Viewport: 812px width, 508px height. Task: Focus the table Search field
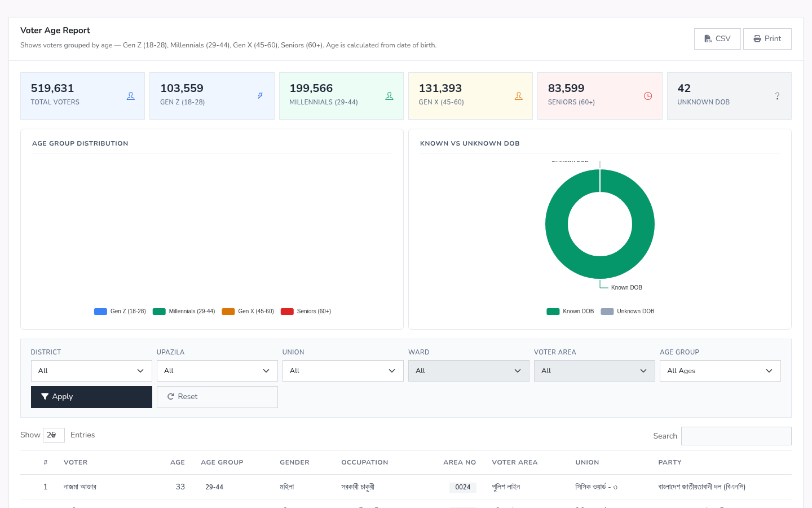(x=736, y=436)
